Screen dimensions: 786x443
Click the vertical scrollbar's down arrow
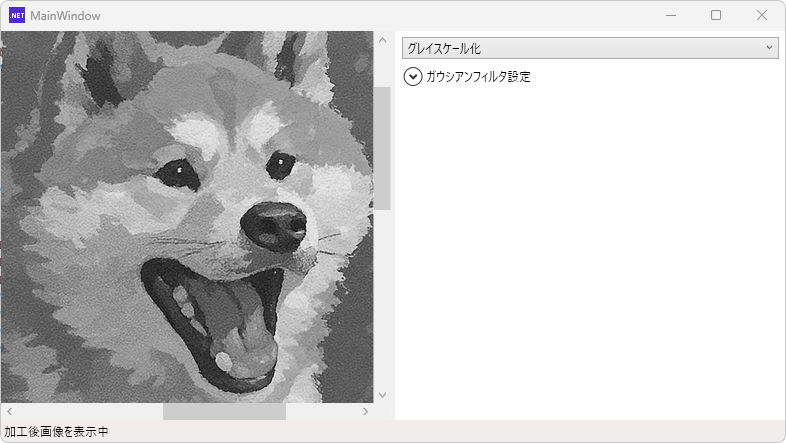[x=382, y=395]
